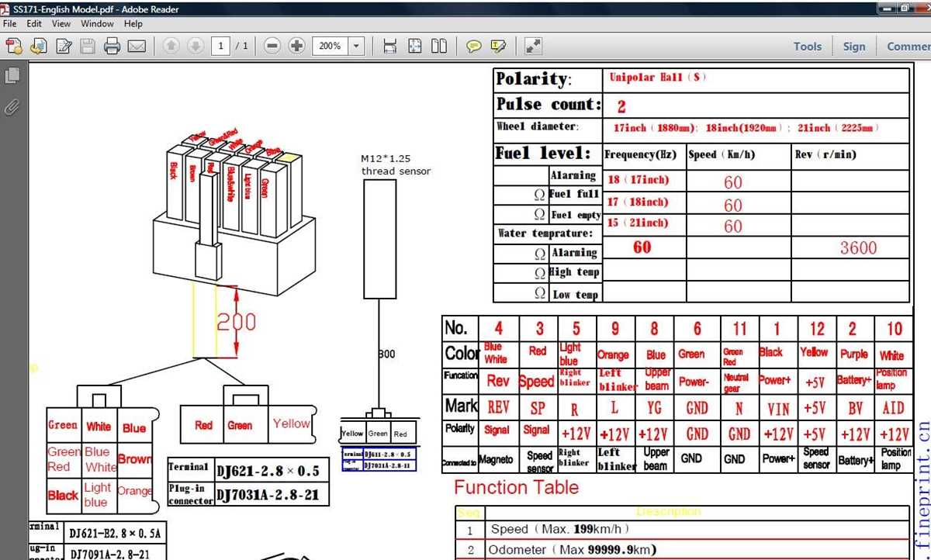This screenshot has height=560, width=931.
Task: Click the 'DJ621-2.8 × 0.5' terminal text
Action: (x=268, y=470)
